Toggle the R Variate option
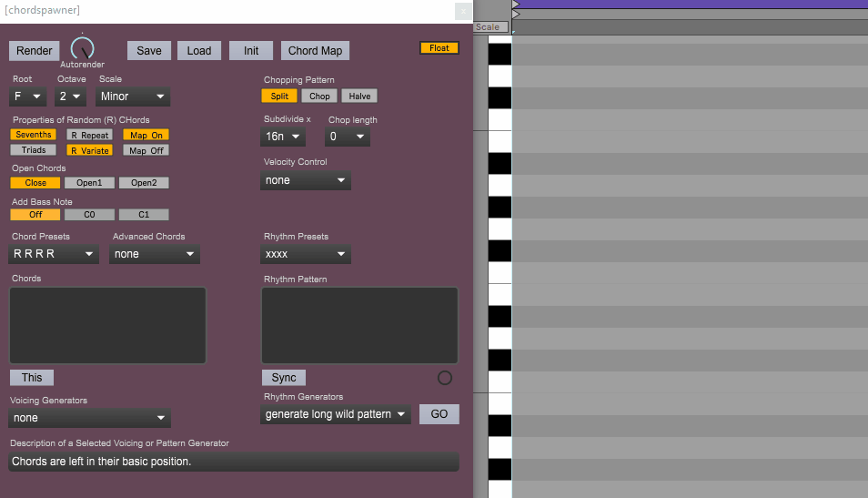Viewport: 868px width, 498px height. (90, 150)
